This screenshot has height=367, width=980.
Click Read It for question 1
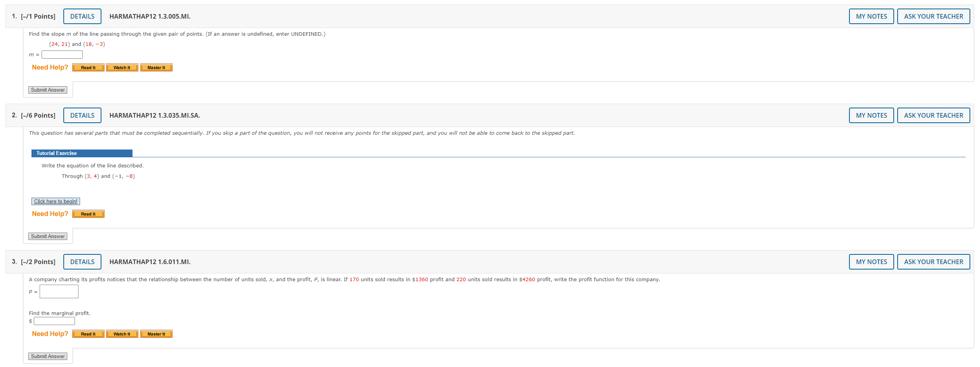[88, 68]
